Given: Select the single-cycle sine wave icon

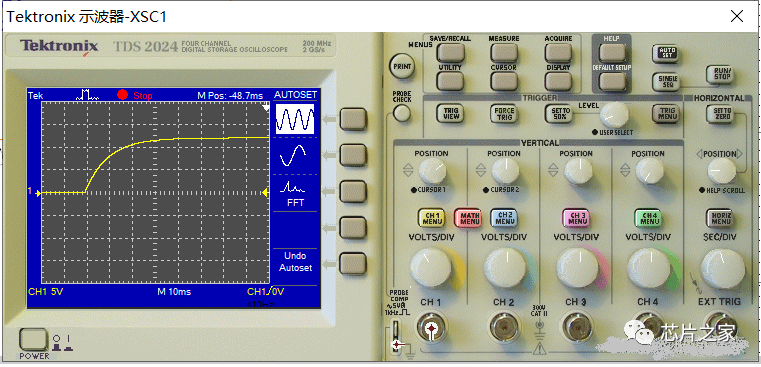Looking at the screenshot, I should (293, 155).
